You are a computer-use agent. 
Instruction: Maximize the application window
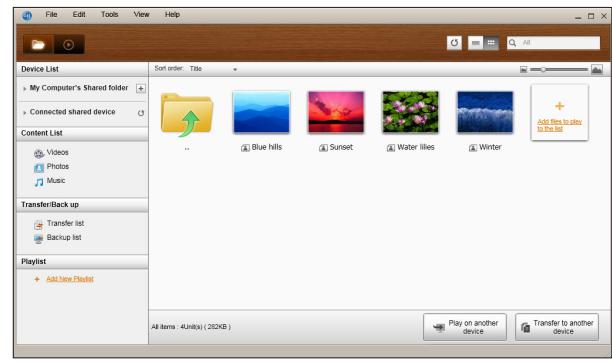(x=591, y=16)
